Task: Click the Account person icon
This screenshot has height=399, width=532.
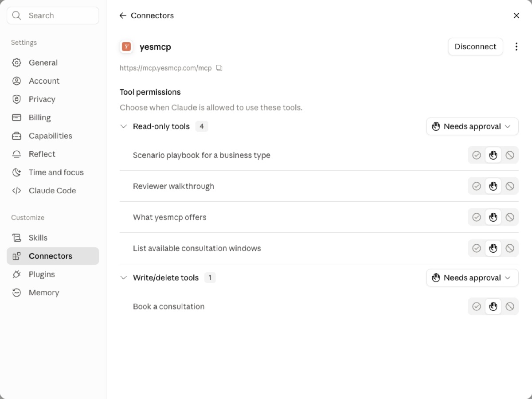Action: coord(17,81)
